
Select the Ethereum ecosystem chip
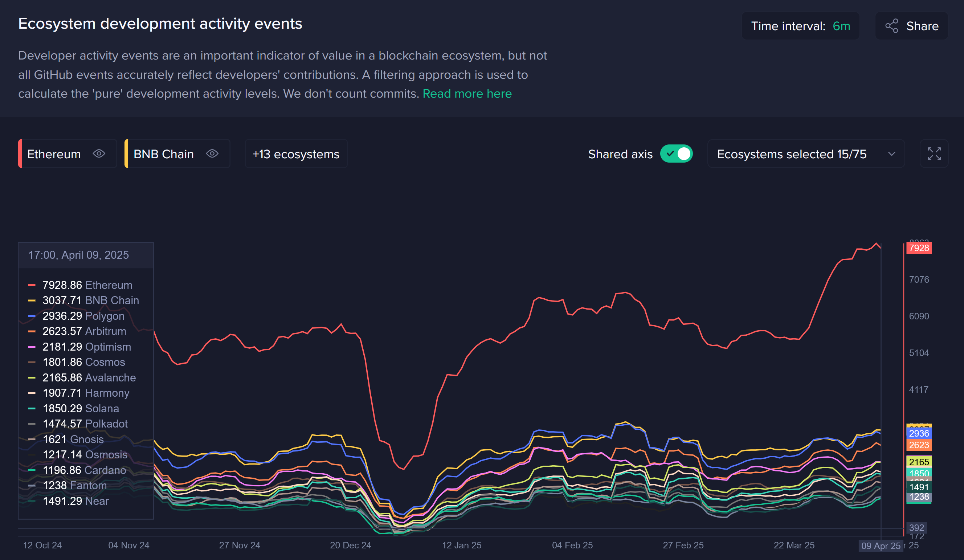click(54, 154)
